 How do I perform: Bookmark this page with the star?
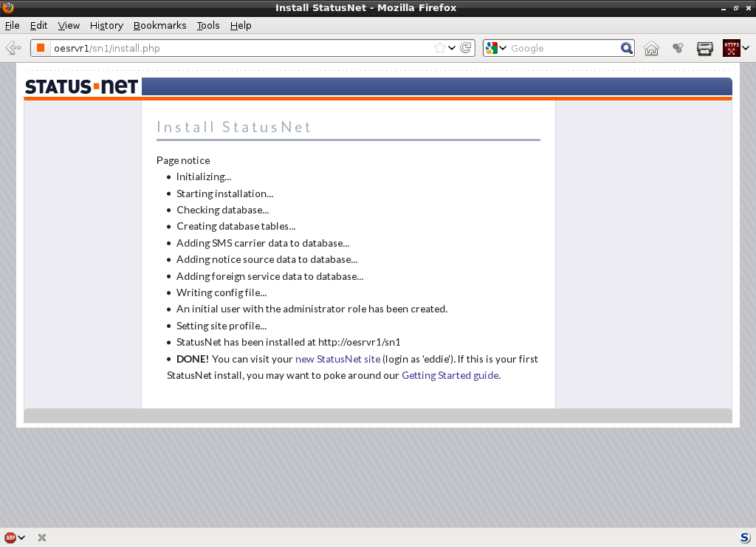click(439, 48)
